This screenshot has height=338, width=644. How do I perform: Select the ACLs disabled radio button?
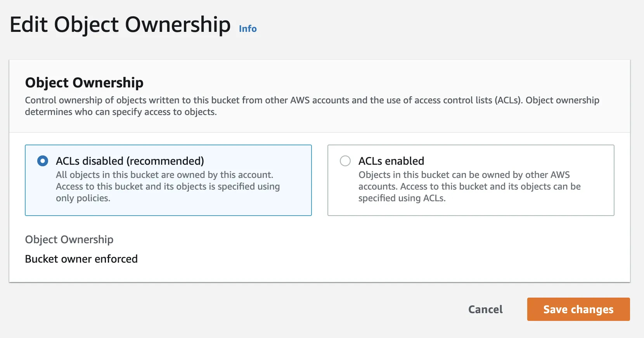(43, 161)
